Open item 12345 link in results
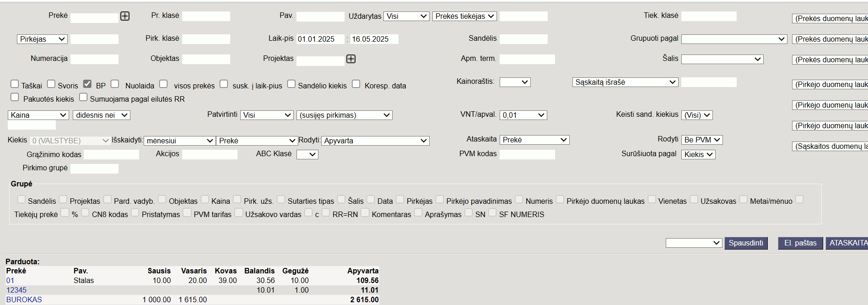This screenshot has height=305, width=868. point(16,290)
